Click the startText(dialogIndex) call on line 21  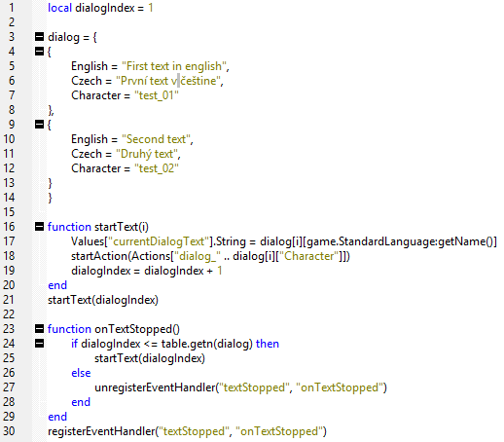(103, 300)
